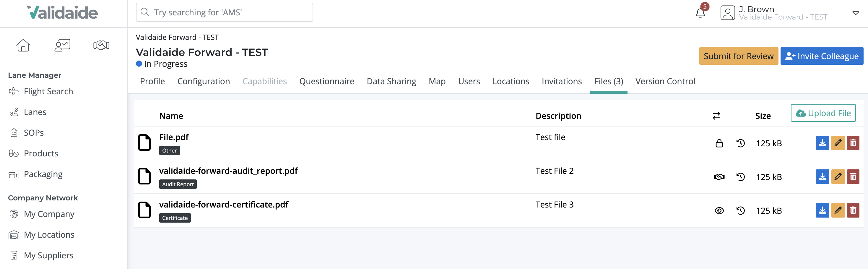
Task: Switch to the Map tab
Action: coord(437,81)
